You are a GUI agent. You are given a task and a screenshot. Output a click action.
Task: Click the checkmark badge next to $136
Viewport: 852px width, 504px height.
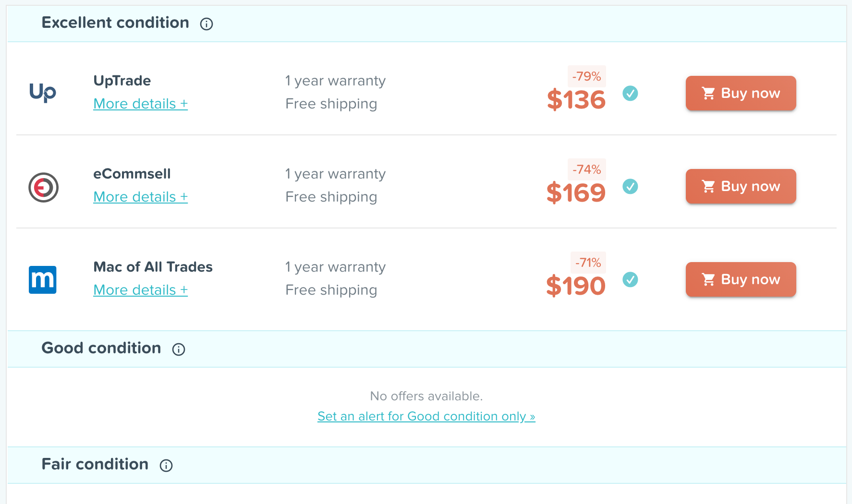630,94
